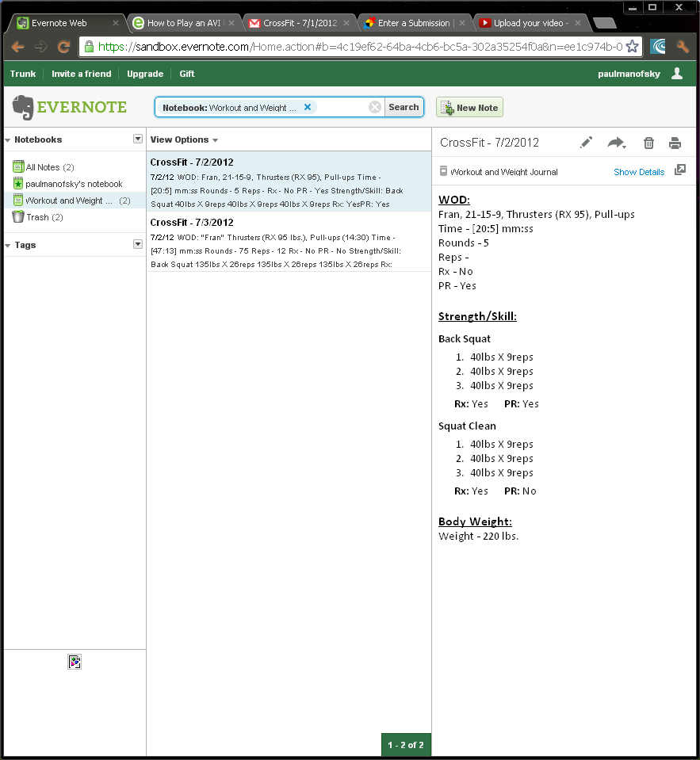
Task: Bookmark the page with the star icon
Action: point(632,47)
